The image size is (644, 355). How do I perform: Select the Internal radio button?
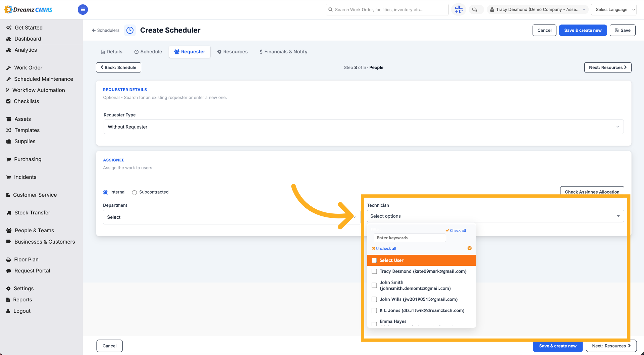[x=106, y=193]
